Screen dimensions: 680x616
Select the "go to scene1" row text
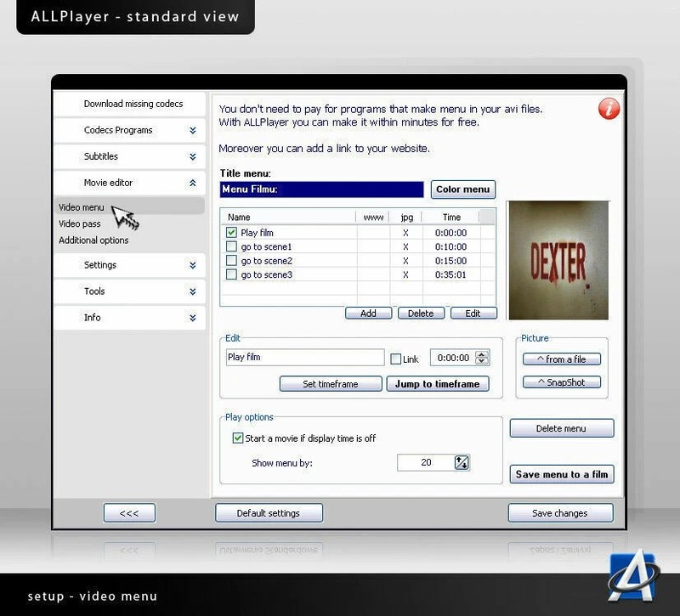click(x=266, y=246)
